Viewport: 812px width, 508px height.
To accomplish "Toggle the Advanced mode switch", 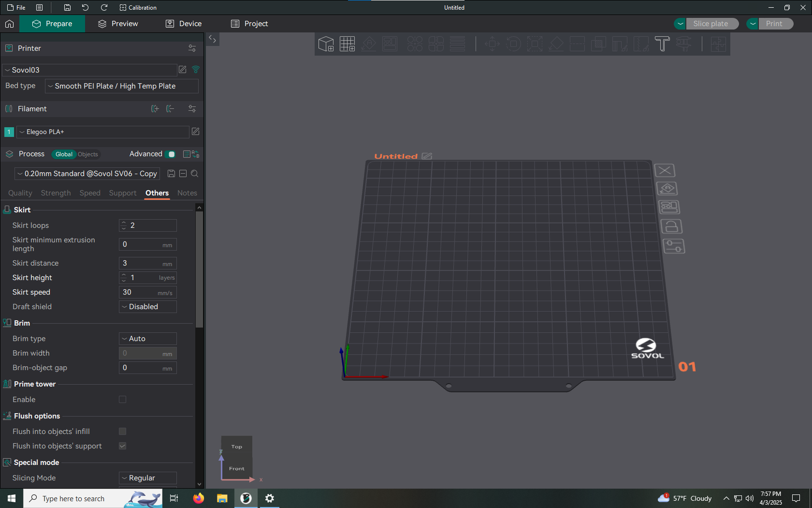I will pos(170,154).
